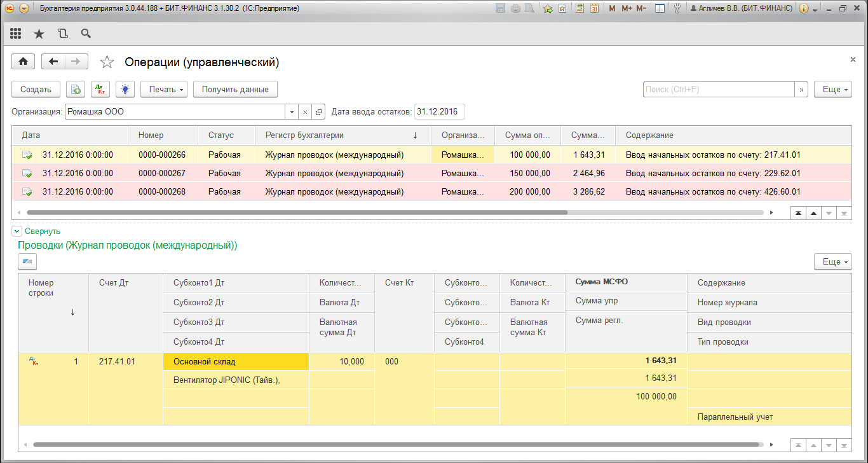Click the print preview icon in title bar
Screen dimensions: 868x463
[529, 8]
